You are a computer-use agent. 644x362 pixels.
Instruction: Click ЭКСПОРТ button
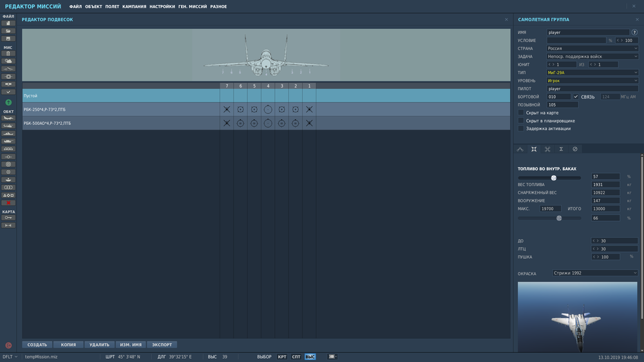coord(162,345)
